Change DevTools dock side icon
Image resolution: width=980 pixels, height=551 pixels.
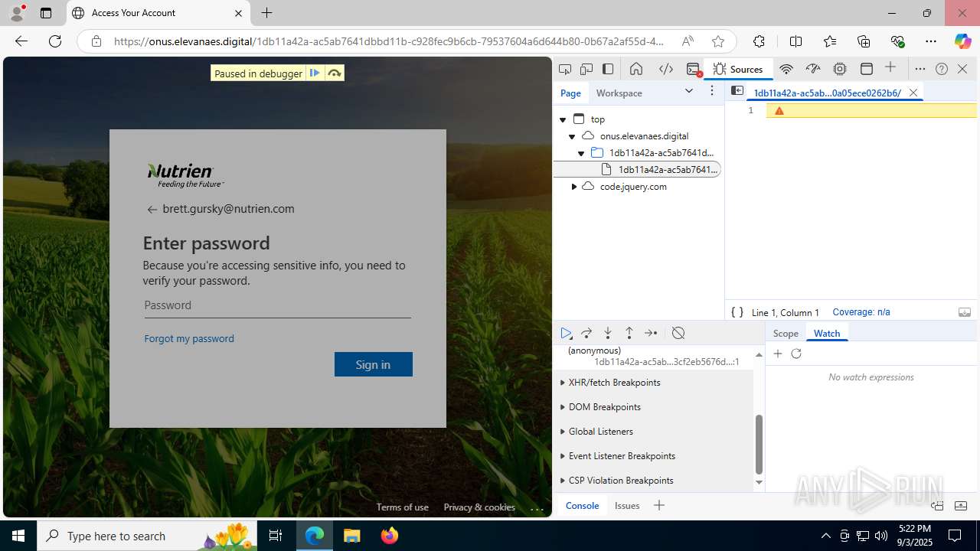pos(608,69)
